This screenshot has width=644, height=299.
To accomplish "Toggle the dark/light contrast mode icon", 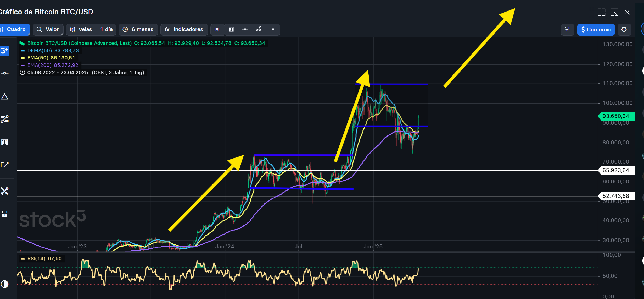I will (x=5, y=284).
